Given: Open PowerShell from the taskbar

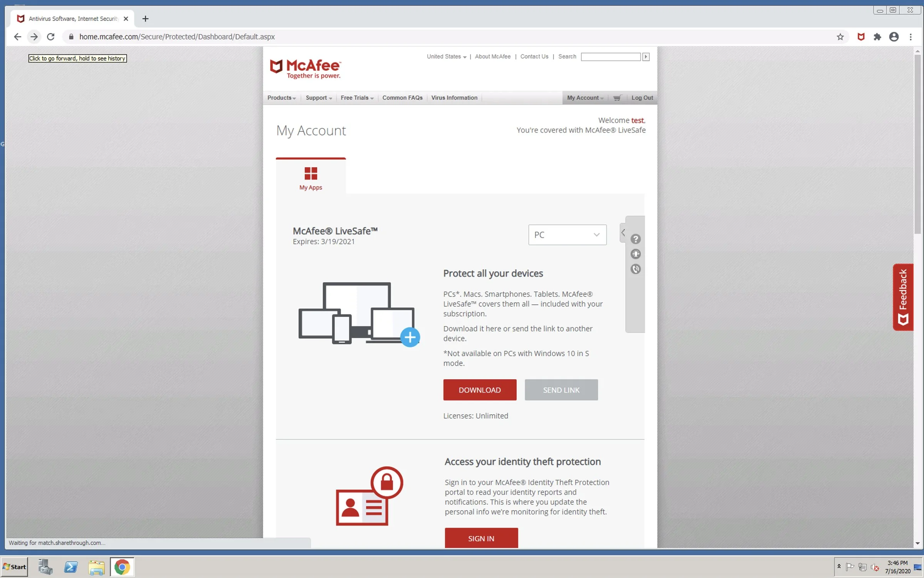Looking at the screenshot, I should click(71, 567).
